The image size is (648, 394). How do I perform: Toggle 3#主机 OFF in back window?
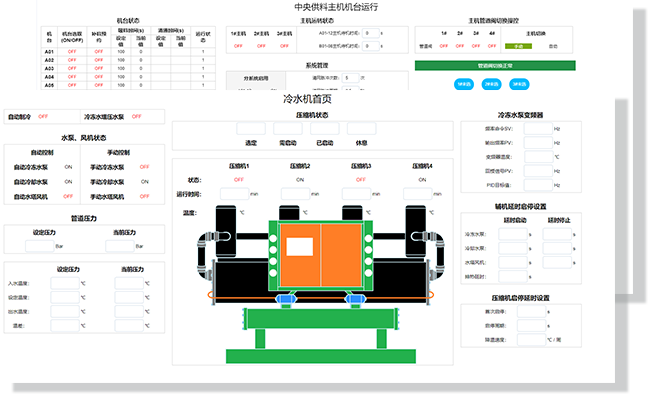284,46
